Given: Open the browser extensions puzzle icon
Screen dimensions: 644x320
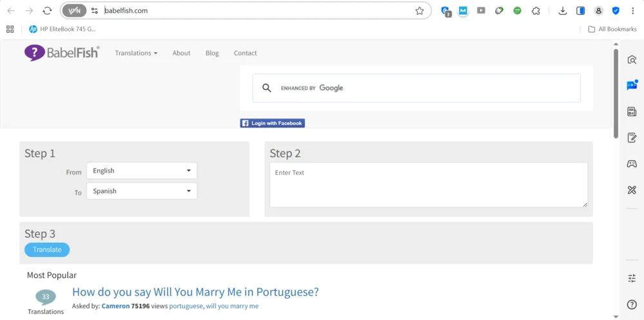Looking at the screenshot, I should 536,11.
